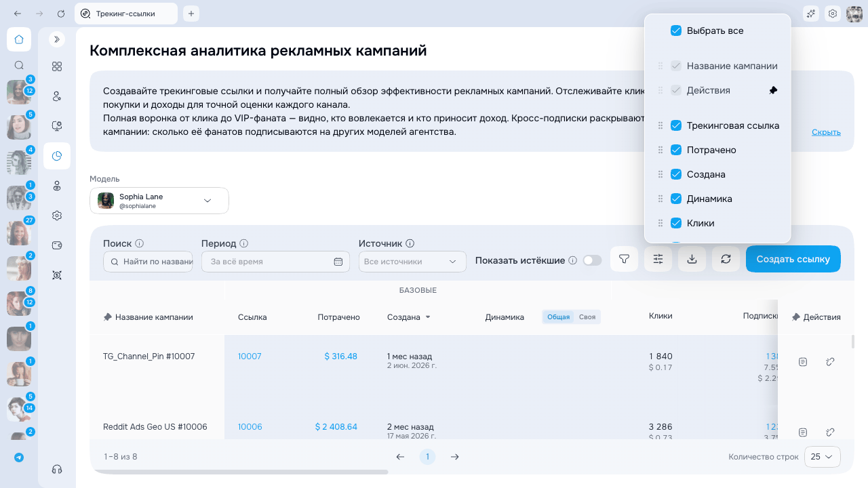
Task: Go to next page arrow in pagination
Action: point(455,457)
